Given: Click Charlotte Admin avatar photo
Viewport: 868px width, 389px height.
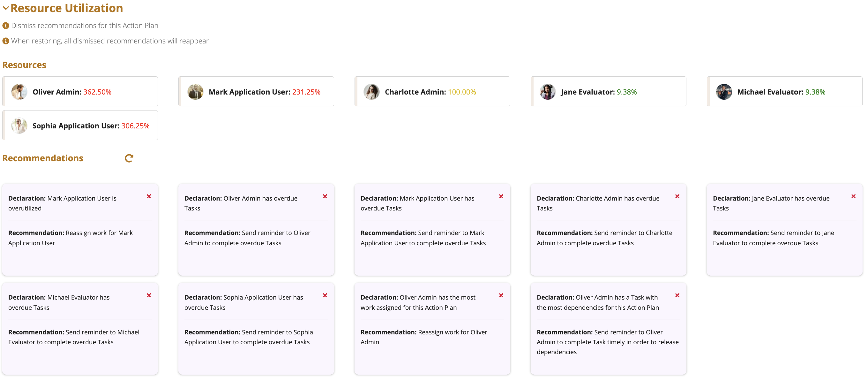Looking at the screenshot, I should 372,92.
